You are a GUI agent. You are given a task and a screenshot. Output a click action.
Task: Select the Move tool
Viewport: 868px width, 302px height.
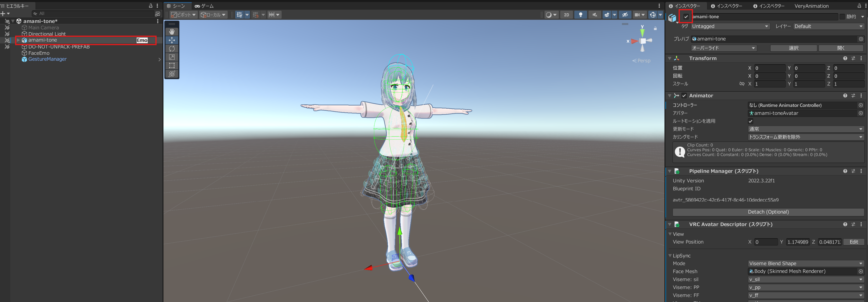pos(172,40)
